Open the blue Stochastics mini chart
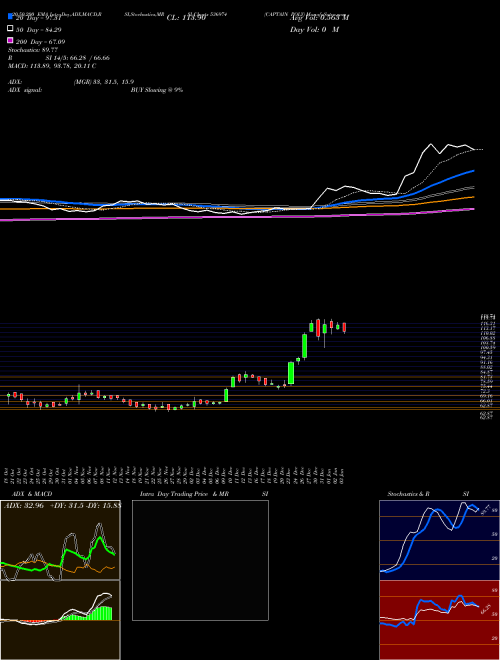 [439, 540]
